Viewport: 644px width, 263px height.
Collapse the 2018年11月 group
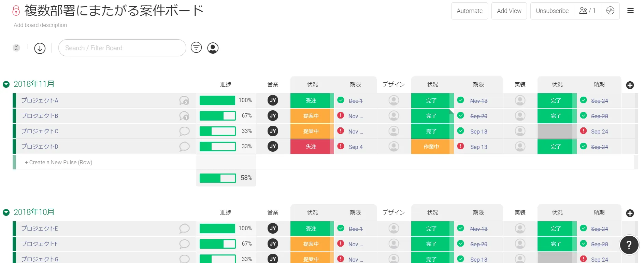[6, 84]
